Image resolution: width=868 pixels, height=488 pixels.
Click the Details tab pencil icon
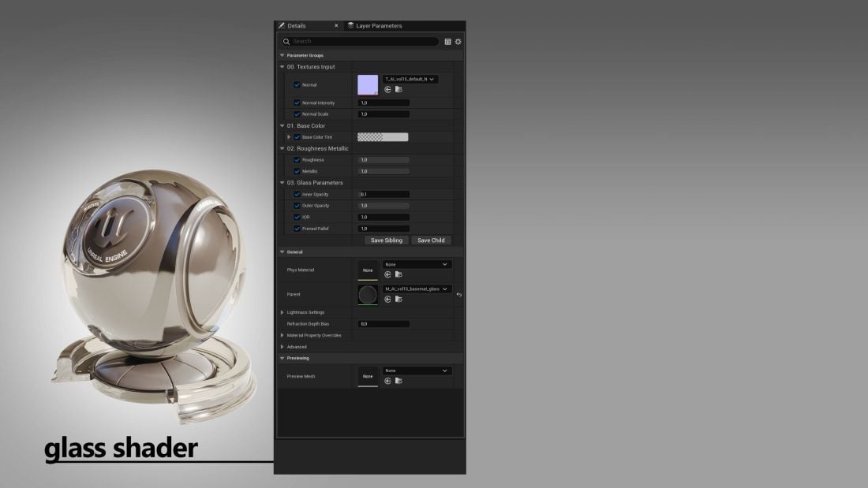coord(281,25)
